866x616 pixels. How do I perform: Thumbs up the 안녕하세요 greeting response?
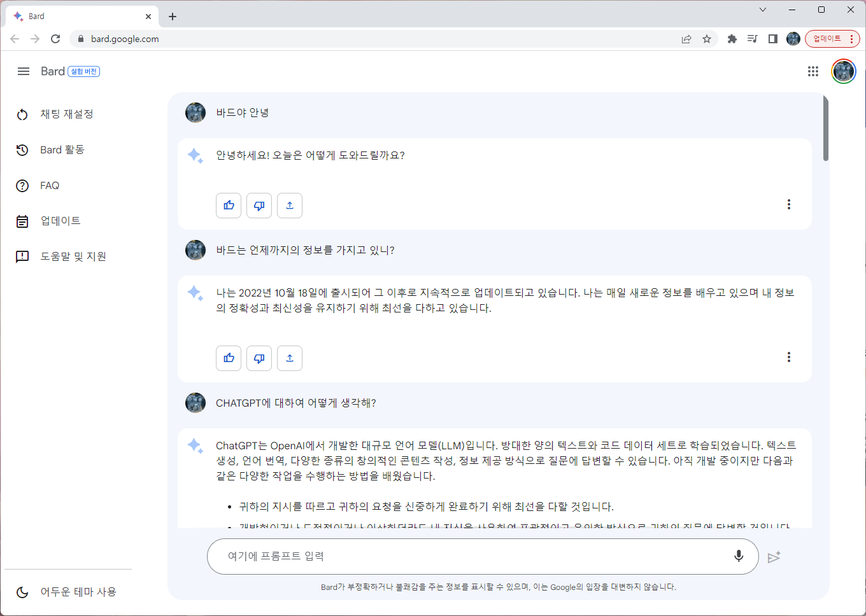pos(229,206)
